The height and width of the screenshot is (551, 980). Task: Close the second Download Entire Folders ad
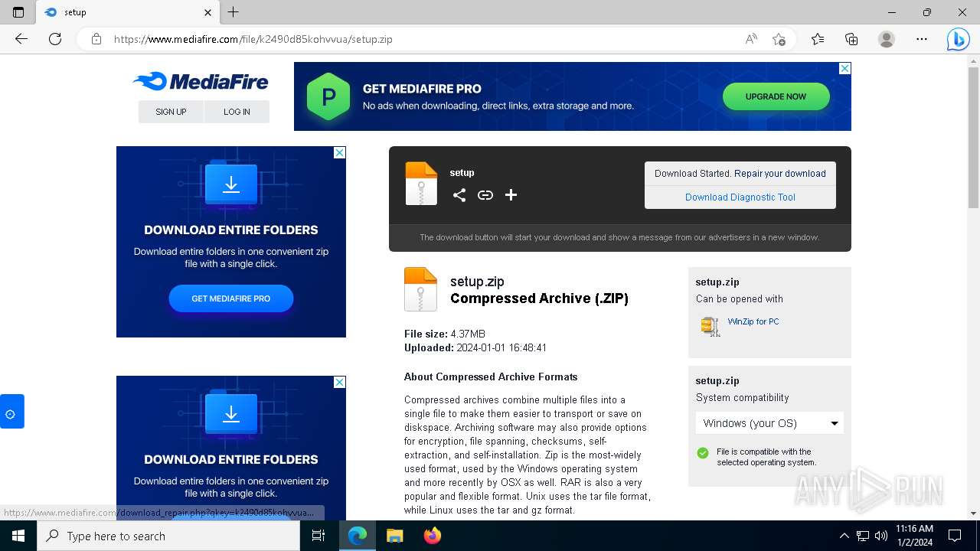pos(339,382)
